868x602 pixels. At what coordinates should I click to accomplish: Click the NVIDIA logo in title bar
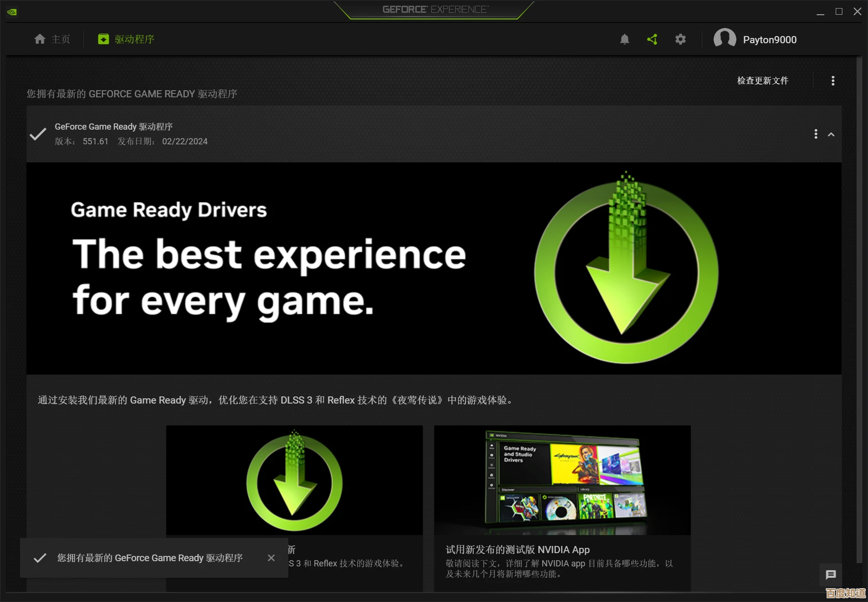pos(12,12)
